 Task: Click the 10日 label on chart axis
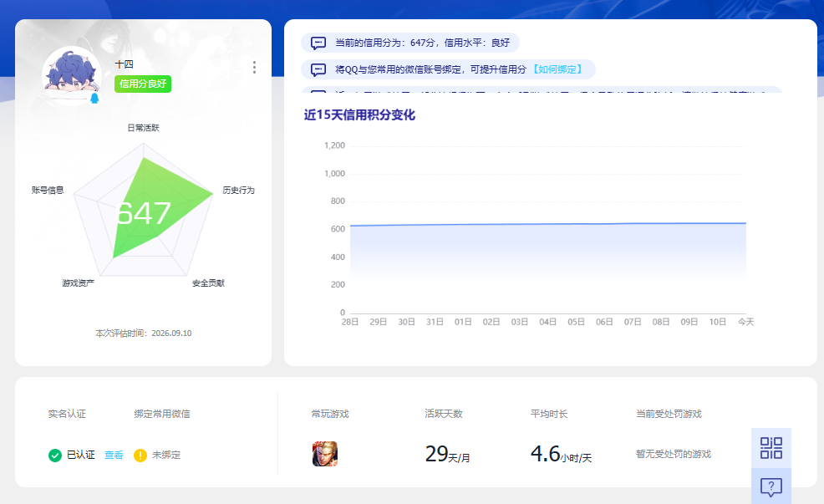point(717,322)
